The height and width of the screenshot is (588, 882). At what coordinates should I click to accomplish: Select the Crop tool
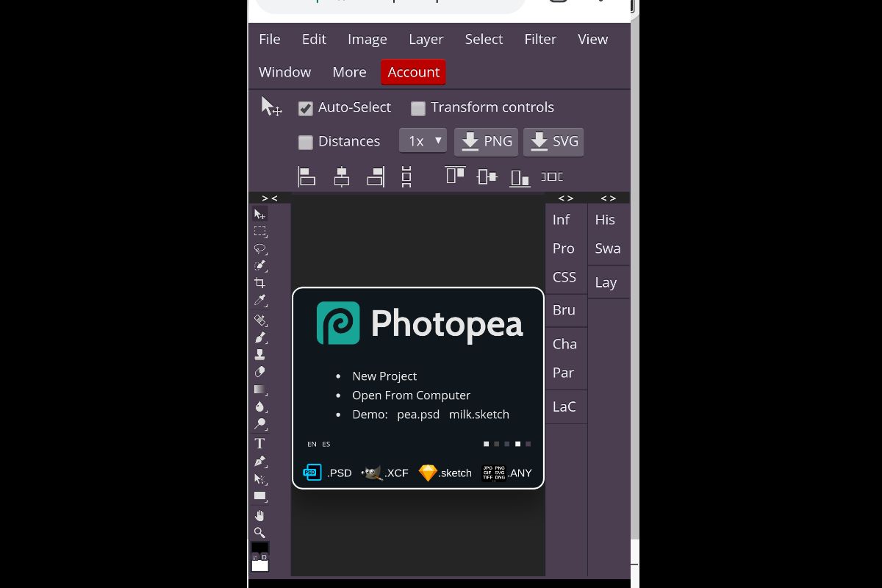[x=259, y=283]
